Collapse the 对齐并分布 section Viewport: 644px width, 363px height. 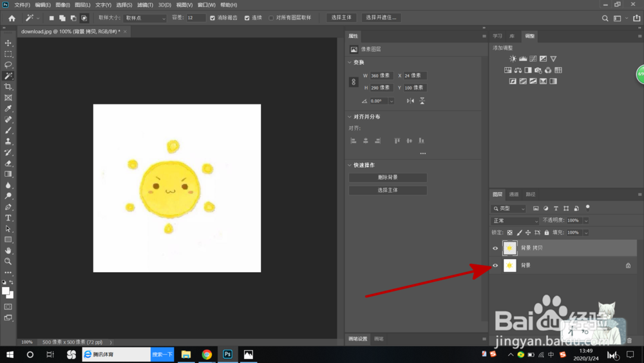(350, 117)
